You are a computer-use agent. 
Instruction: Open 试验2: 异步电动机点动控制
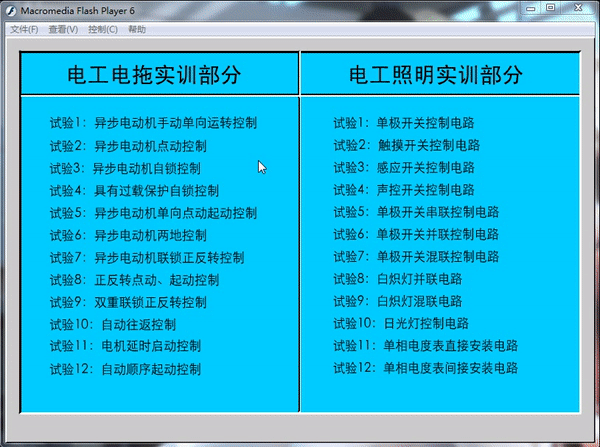click(128, 146)
